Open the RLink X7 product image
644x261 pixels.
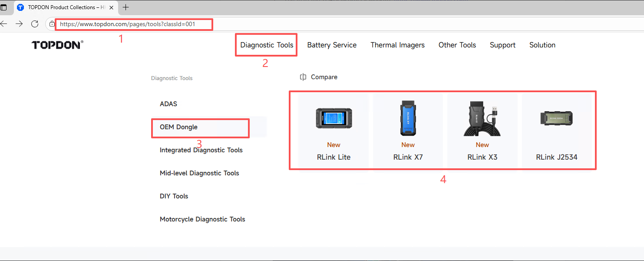(x=408, y=118)
